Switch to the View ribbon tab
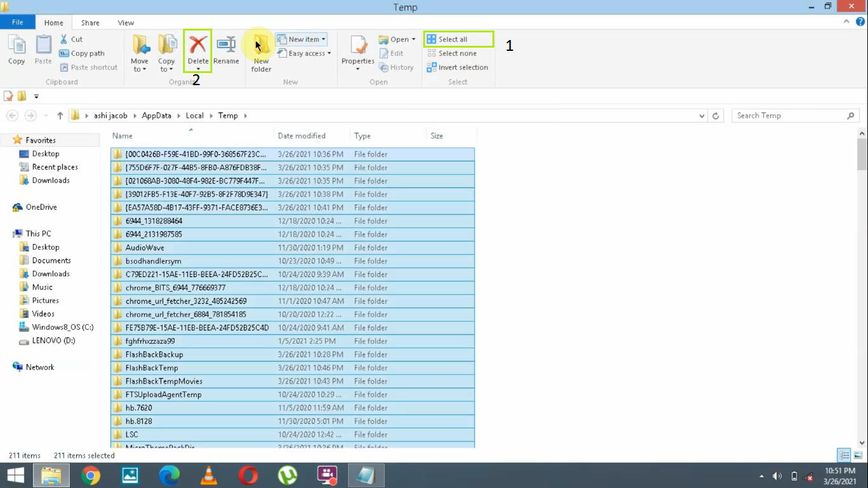The height and width of the screenshot is (488, 868). [125, 22]
